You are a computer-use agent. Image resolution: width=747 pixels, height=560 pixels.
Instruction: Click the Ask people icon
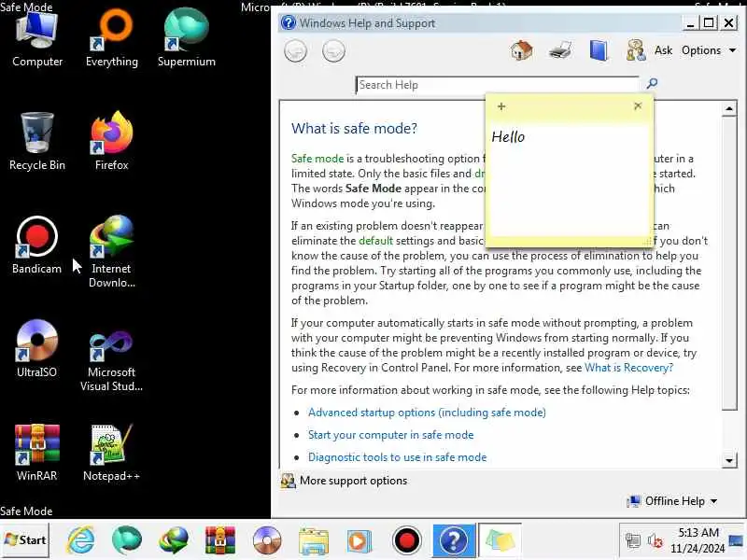click(636, 50)
